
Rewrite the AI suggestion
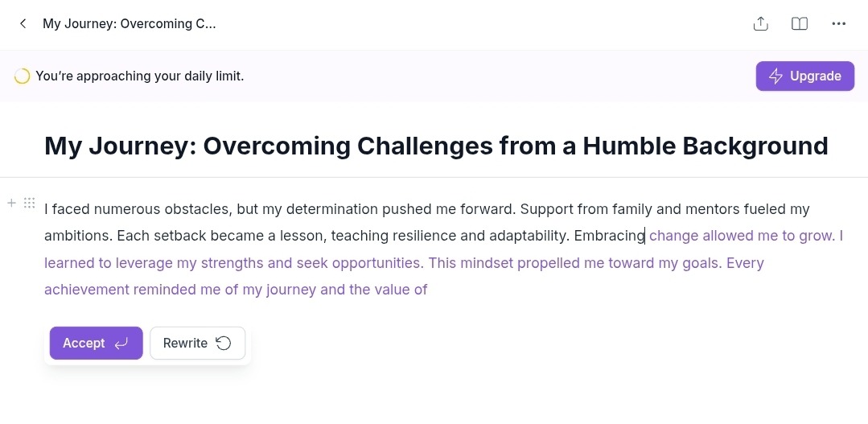[198, 344]
